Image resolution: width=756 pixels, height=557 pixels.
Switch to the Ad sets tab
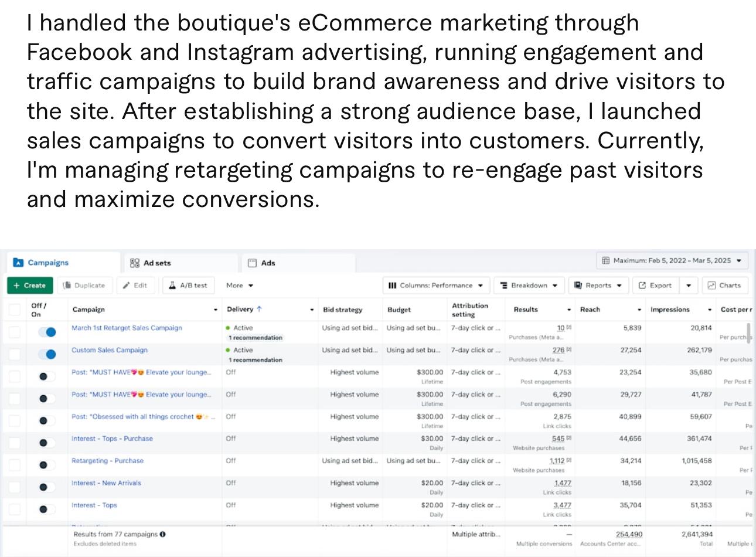coord(151,263)
